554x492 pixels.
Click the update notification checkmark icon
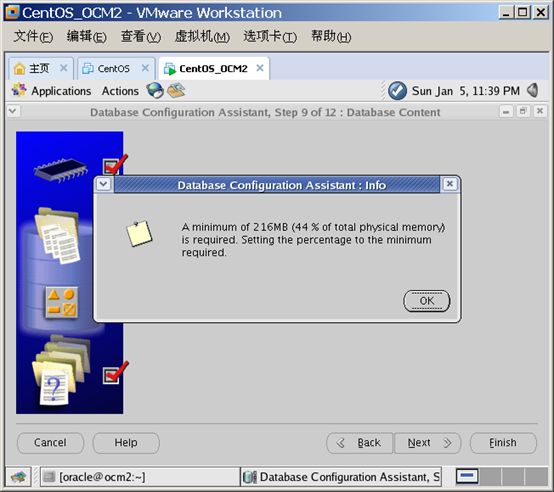pyautogui.click(x=397, y=91)
